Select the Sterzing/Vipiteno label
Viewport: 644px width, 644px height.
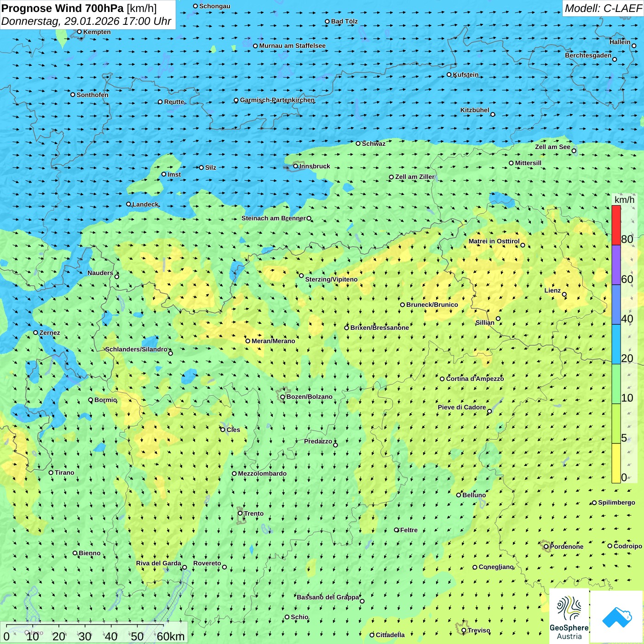coord(331,279)
